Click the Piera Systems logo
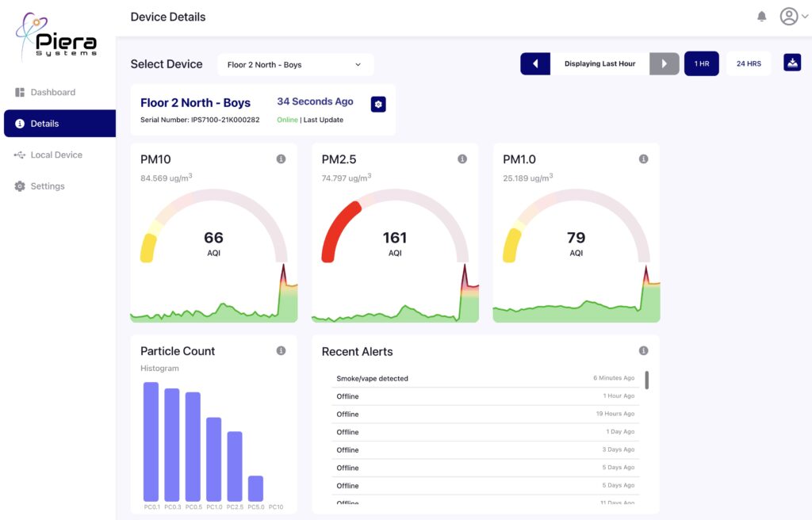Image resolution: width=812 pixels, height=520 pixels. point(56,36)
